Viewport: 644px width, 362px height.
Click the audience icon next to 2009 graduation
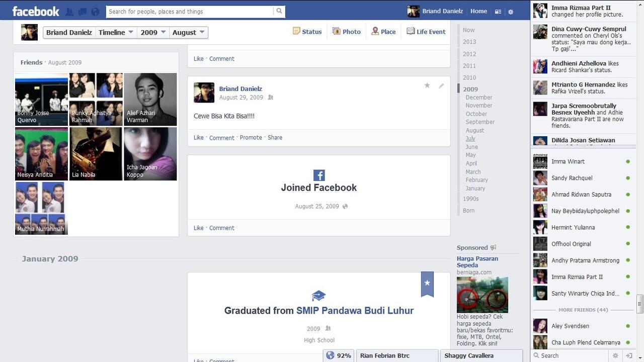click(328, 328)
